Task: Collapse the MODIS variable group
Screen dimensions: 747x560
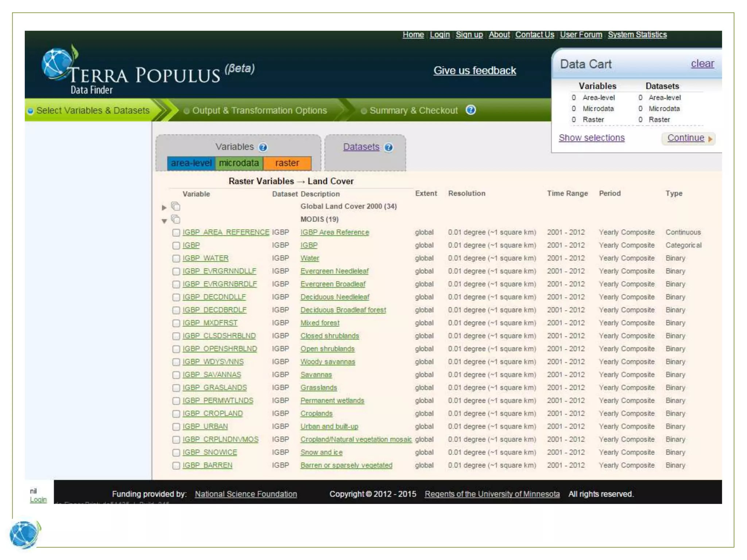Action: pyautogui.click(x=164, y=221)
